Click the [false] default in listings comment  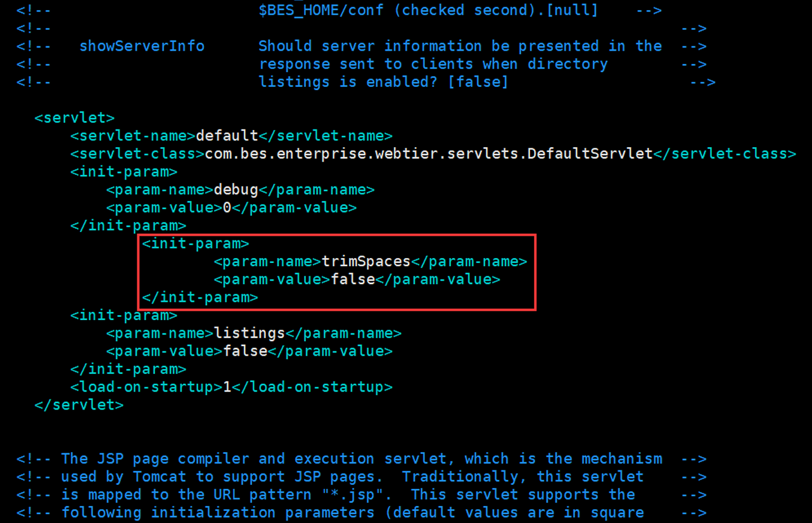[477, 82]
